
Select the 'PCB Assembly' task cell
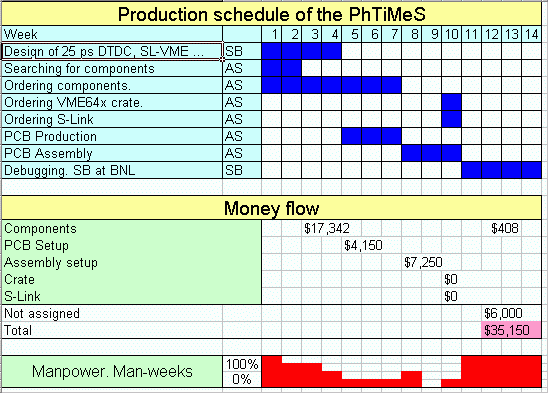point(112,153)
